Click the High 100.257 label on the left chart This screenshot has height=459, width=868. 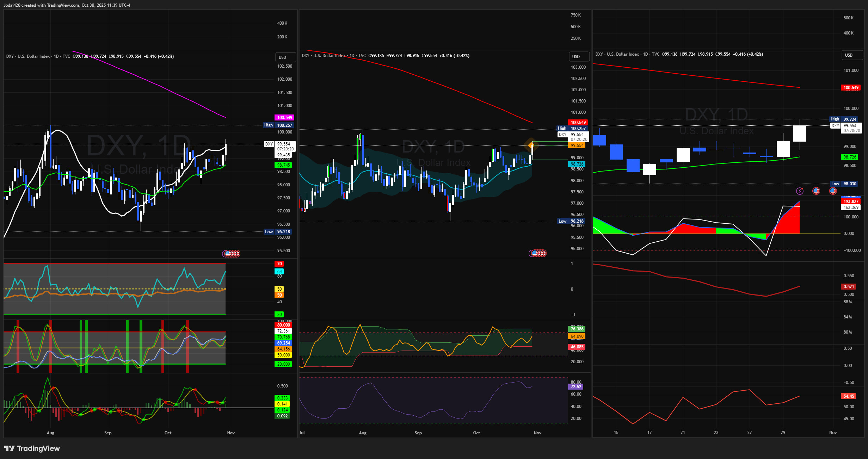pyautogui.click(x=278, y=125)
